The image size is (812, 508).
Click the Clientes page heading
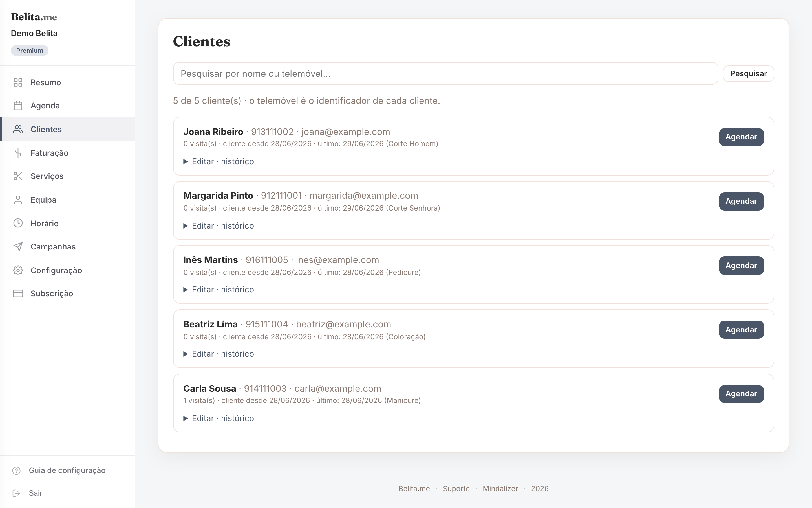(x=201, y=41)
